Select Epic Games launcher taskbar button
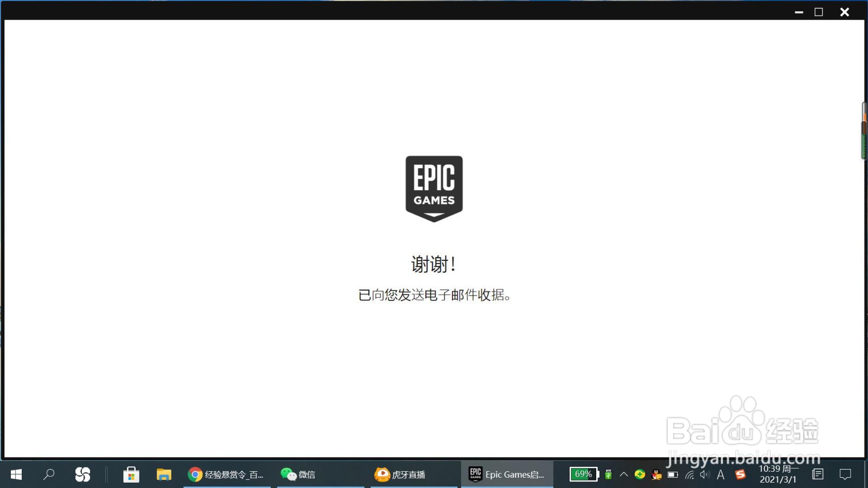The height and width of the screenshot is (488, 868). [x=507, y=474]
